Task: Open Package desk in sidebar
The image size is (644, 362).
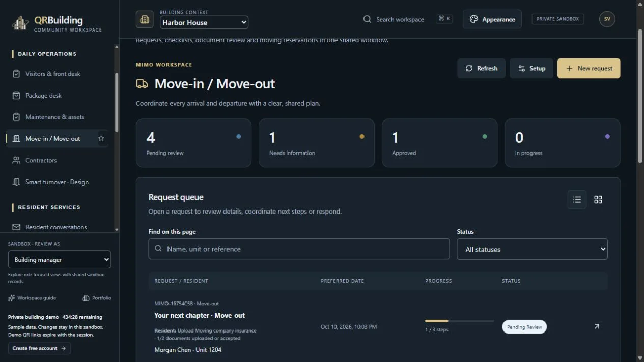Action: [x=43, y=95]
